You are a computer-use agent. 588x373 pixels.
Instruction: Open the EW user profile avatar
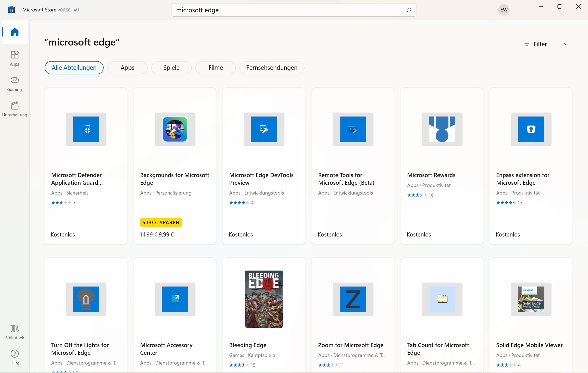[504, 10]
